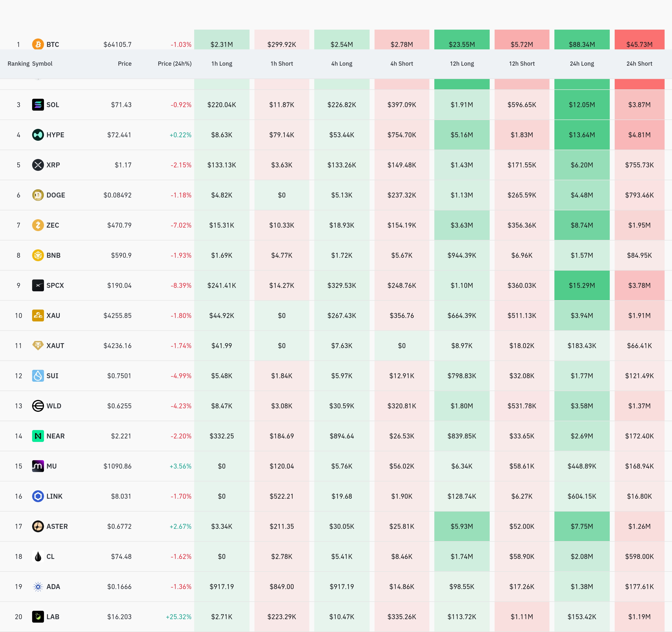Sort by 24h Long column header

point(582,63)
